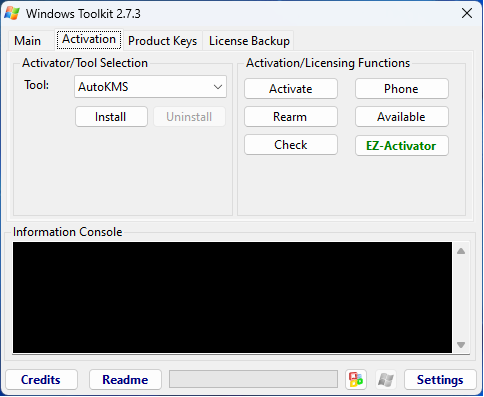484x397 pixels.
Task: Click the Rearm button
Action: [x=291, y=117]
